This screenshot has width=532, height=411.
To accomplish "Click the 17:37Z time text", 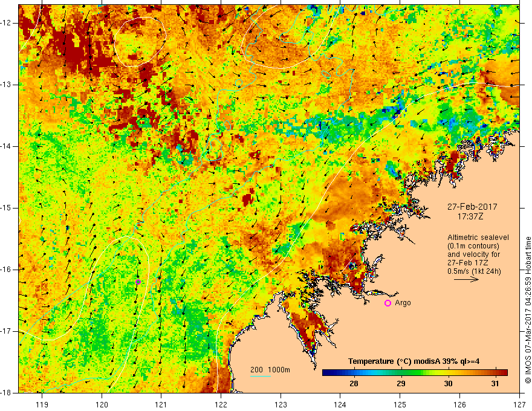I will click(470, 216).
